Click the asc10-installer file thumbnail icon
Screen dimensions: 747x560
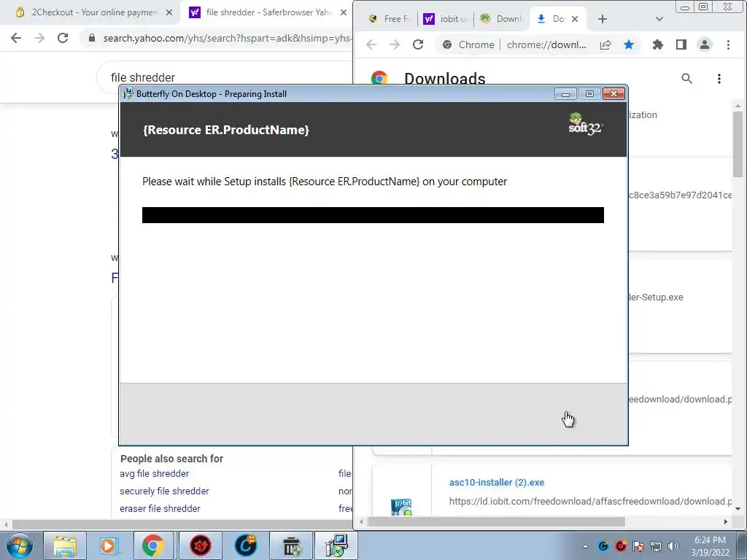[402, 506]
